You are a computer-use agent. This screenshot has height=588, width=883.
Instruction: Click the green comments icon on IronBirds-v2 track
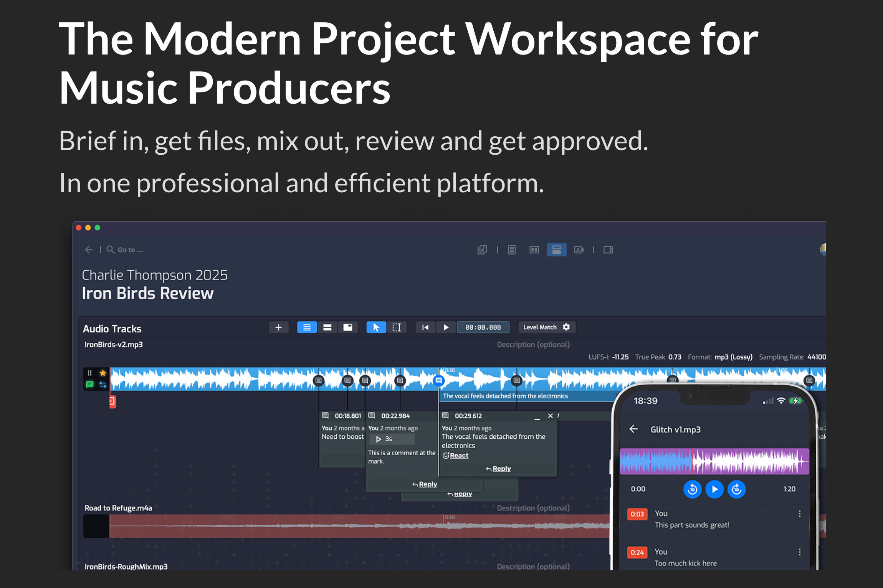[89, 385]
